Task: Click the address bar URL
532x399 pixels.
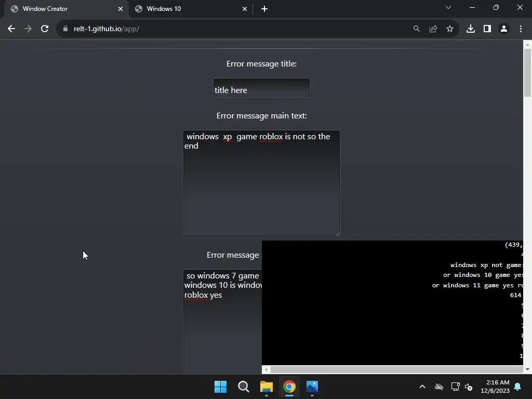Action: 106,29
